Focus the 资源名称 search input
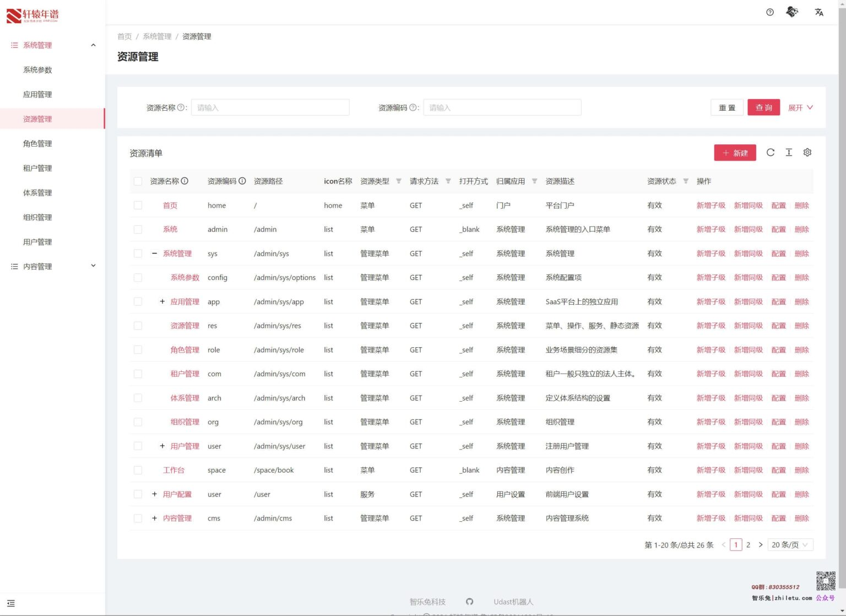 pos(270,107)
